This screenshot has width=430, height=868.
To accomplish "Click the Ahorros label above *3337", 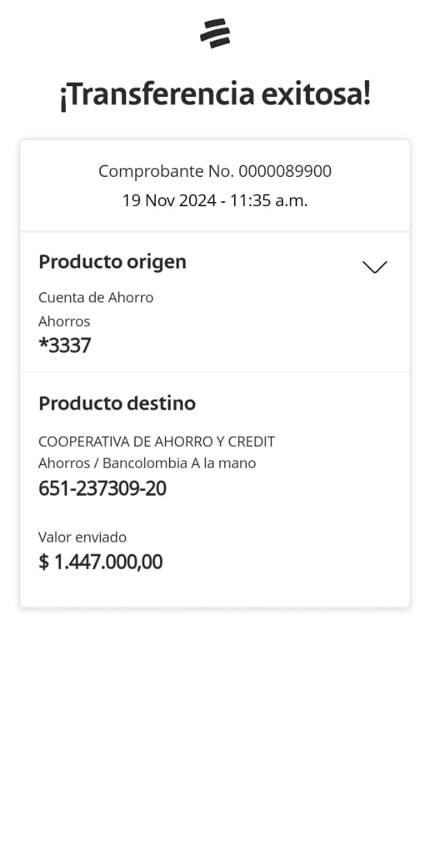I will (x=64, y=321).
